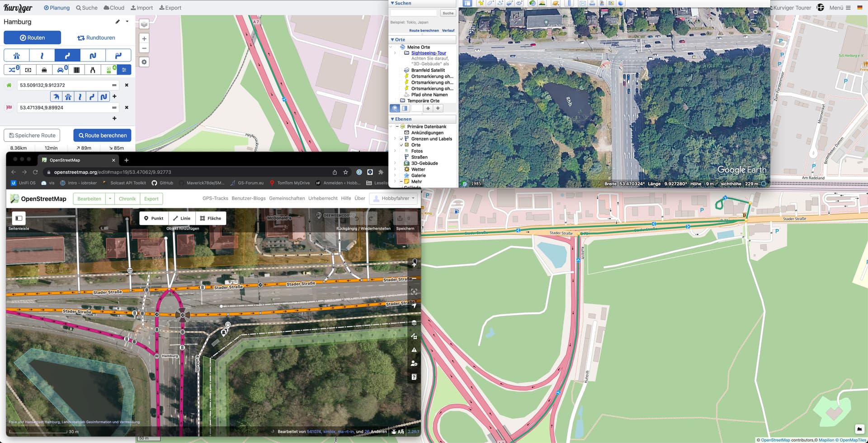Enable the Fotos layer checkbox

tap(401, 151)
